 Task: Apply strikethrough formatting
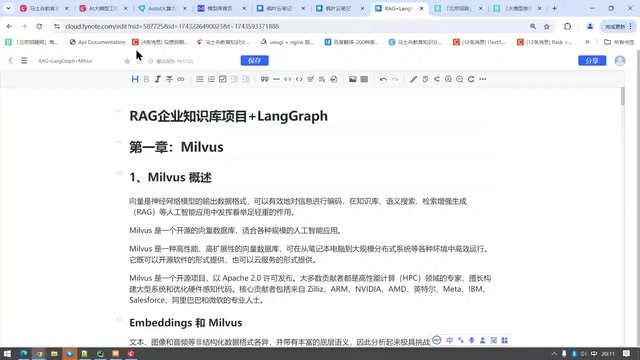pyautogui.click(x=169, y=79)
